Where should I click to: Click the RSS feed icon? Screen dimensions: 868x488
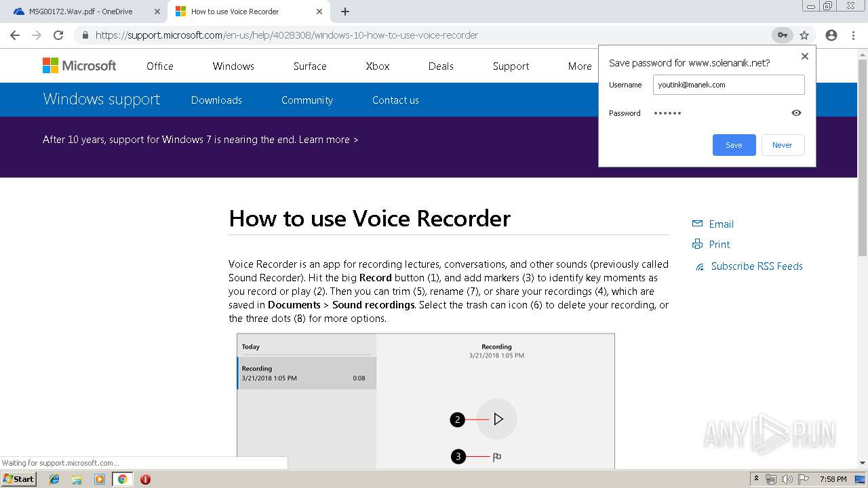point(700,267)
